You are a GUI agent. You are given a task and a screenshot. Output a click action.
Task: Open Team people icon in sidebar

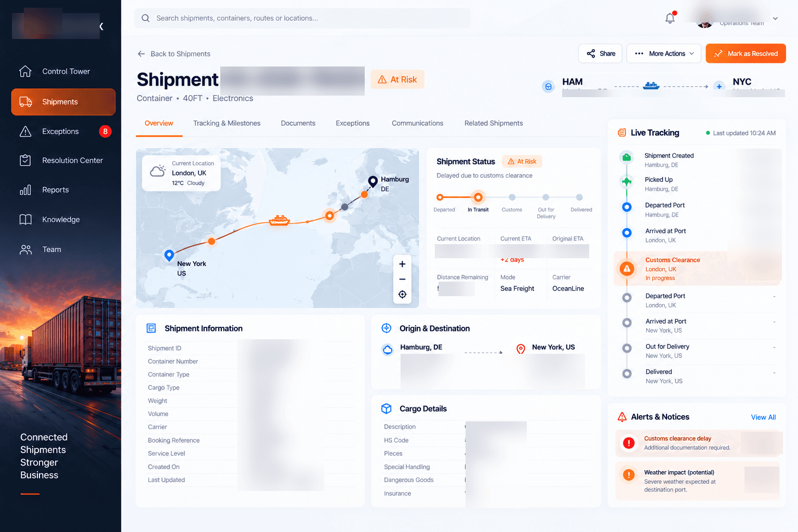[x=25, y=249]
